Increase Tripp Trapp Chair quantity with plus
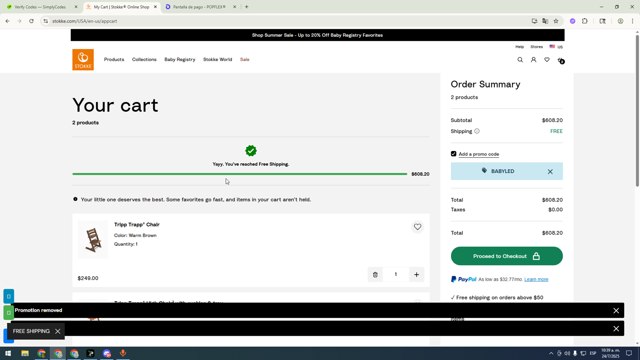The width and height of the screenshot is (640, 360). 416,275
